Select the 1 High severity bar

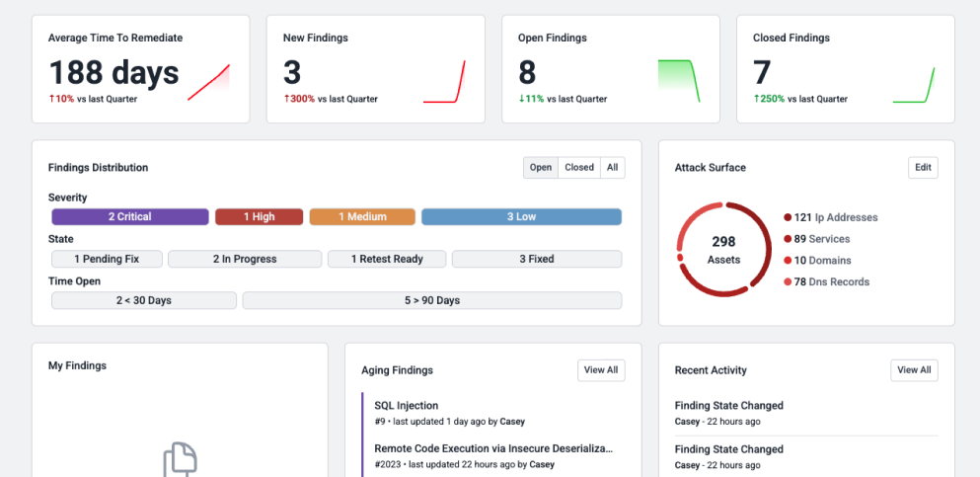[x=260, y=217]
